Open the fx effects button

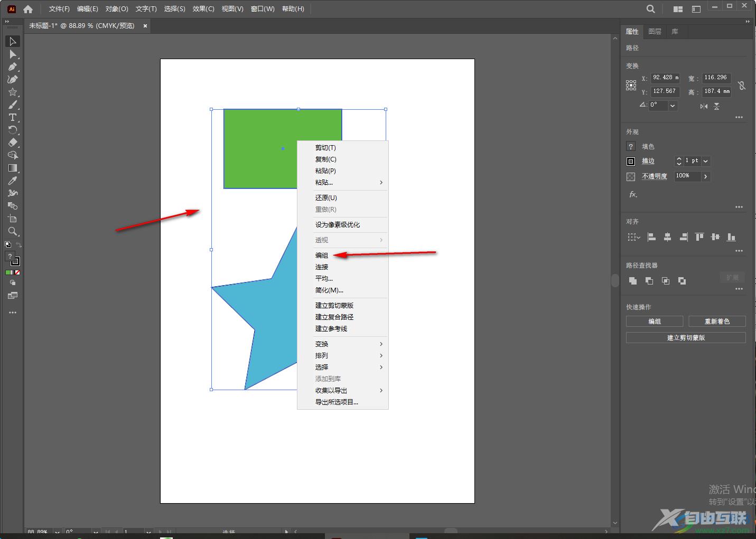633,194
